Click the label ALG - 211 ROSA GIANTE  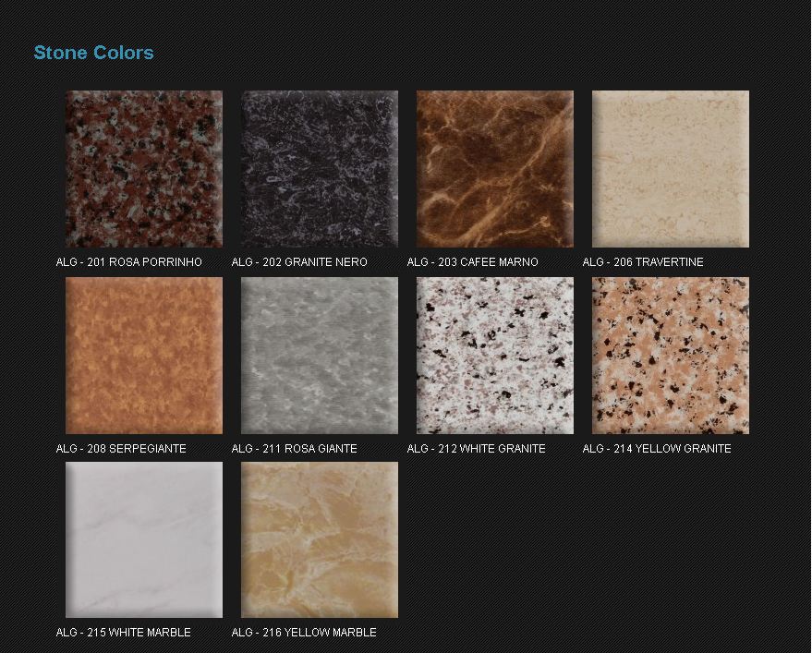294,449
